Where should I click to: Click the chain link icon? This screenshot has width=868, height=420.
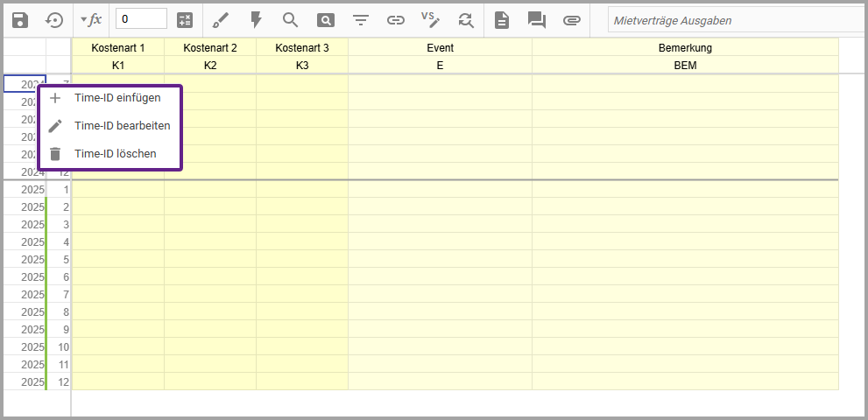396,19
